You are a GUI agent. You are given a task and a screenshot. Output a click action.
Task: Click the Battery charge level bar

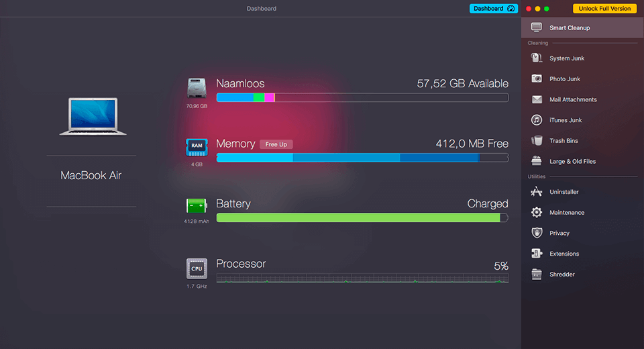pyautogui.click(x=362, y=217)
